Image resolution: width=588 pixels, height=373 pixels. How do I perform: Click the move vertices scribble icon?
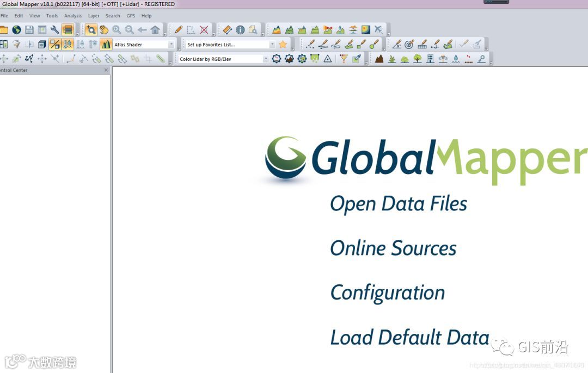coord(29,59)
